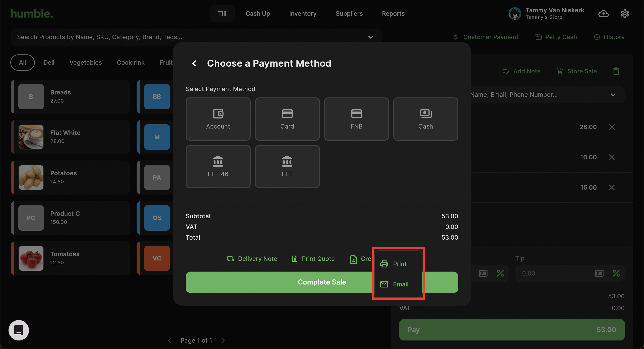The image size is (644, 349).
Task: Click the cloud sync icon
Action: coord(604,13)
